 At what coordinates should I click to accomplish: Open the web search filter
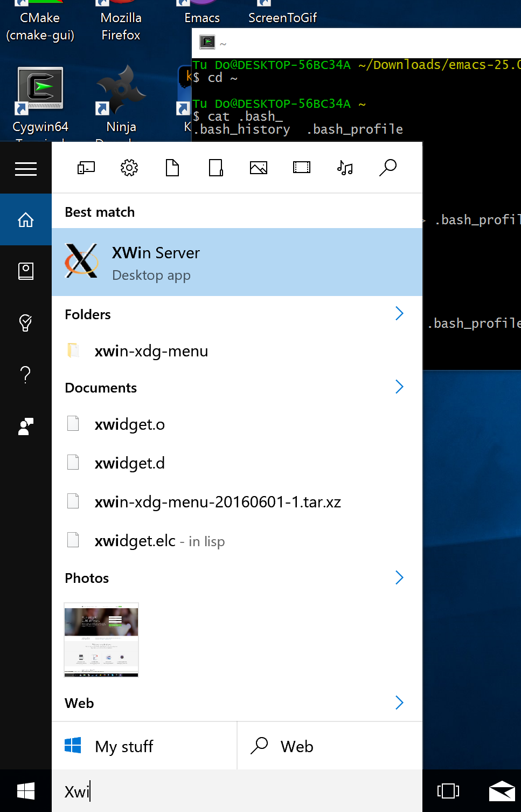[387, 168]
